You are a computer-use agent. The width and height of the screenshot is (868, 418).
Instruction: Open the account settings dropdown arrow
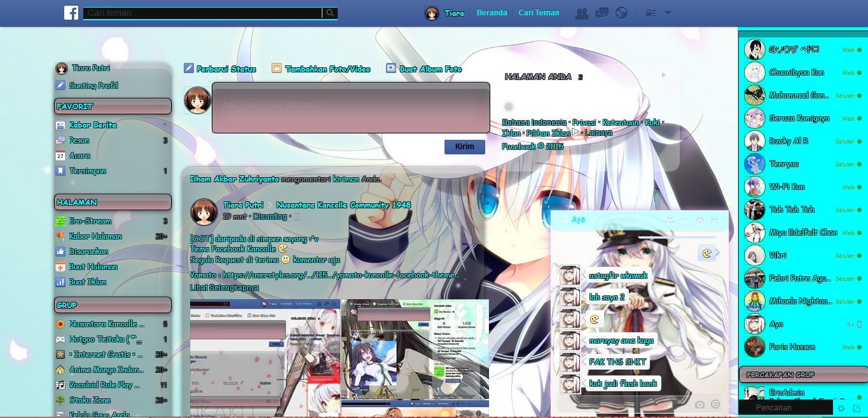click(667, 13)
